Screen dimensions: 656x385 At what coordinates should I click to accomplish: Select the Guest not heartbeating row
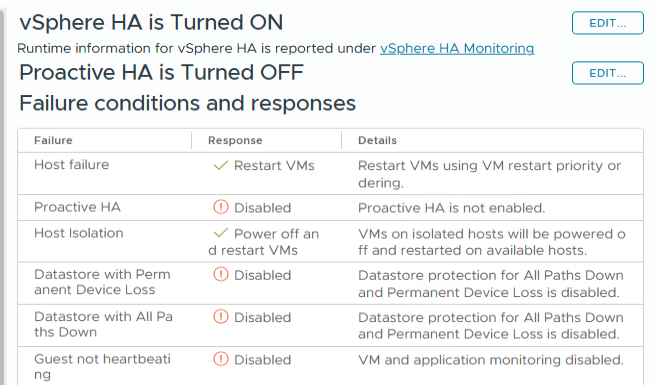point(331,366)
